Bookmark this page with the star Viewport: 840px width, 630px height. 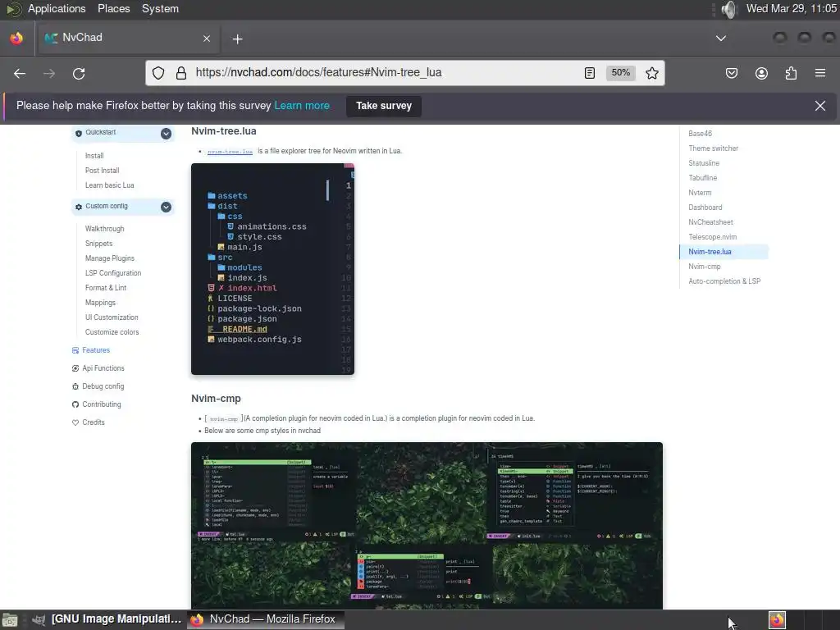pyautogui.click(x=651, y=73)
